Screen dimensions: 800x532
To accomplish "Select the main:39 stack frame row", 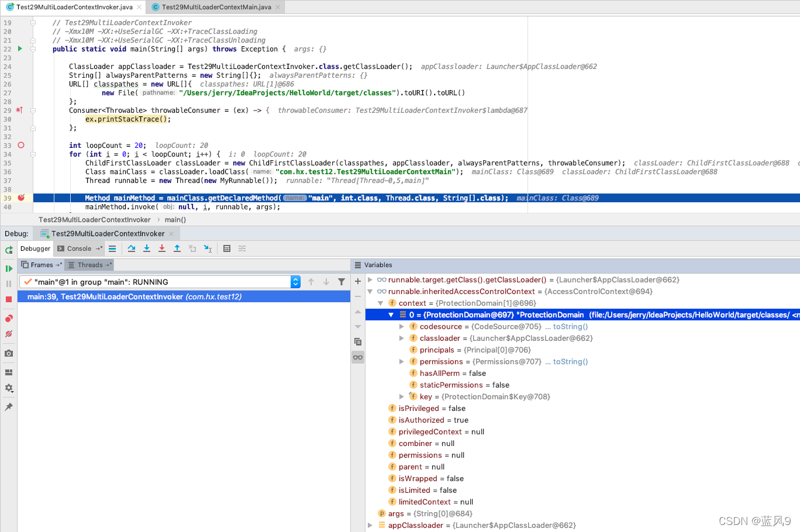I will (184, 297).
